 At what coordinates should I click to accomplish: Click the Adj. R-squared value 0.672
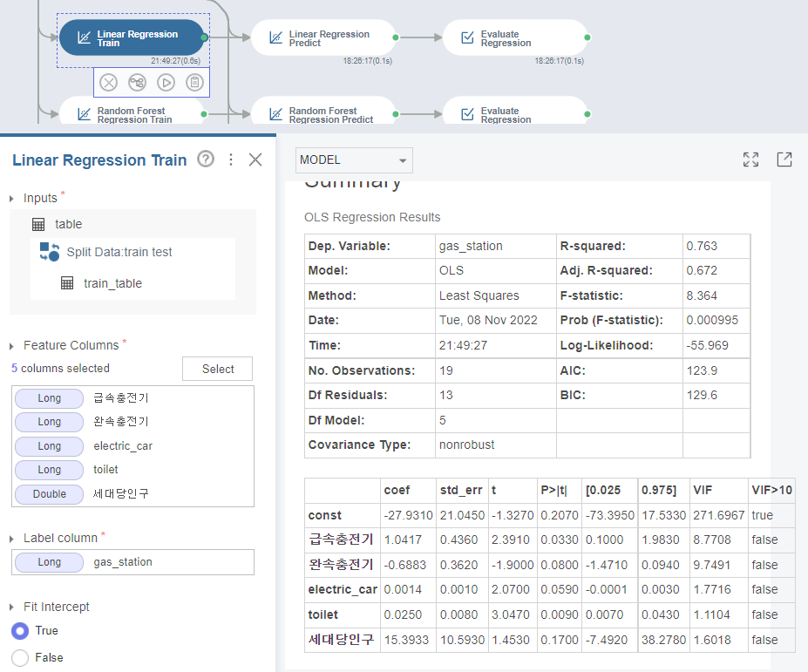(702, 270)
